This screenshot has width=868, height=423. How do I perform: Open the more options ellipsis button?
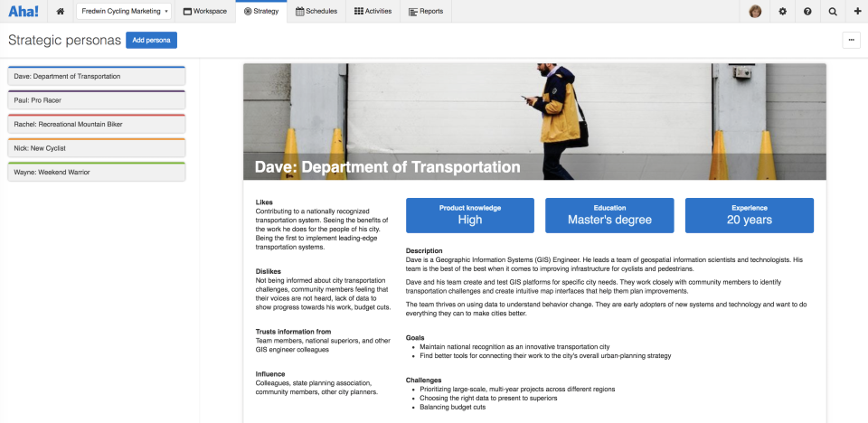click(x=852, y=41)
